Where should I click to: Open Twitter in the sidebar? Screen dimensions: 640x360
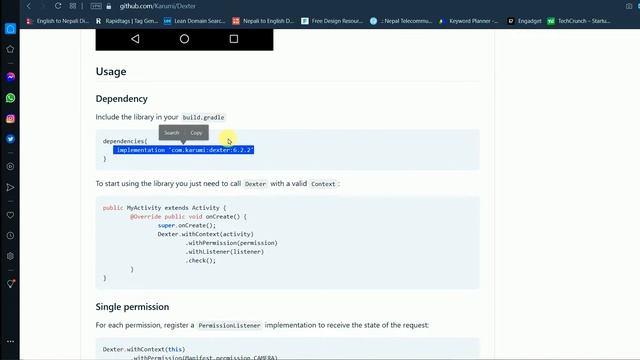(x=10, y=139)
